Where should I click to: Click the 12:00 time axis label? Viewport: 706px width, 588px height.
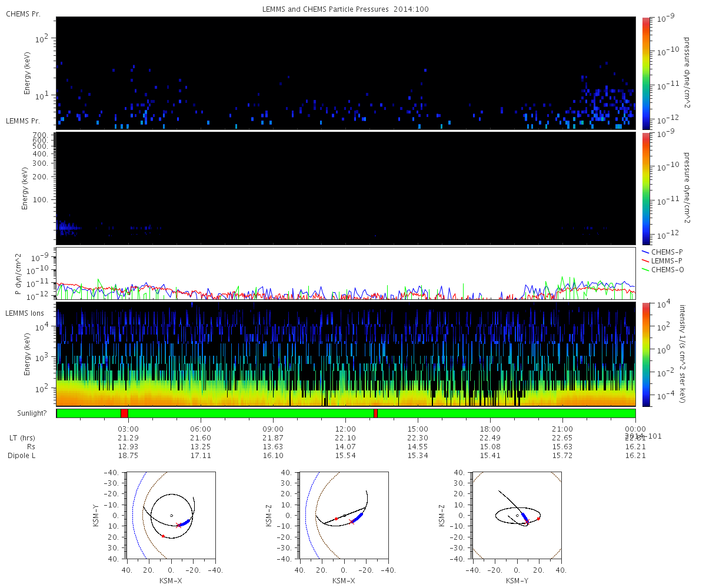coord(345,429)
